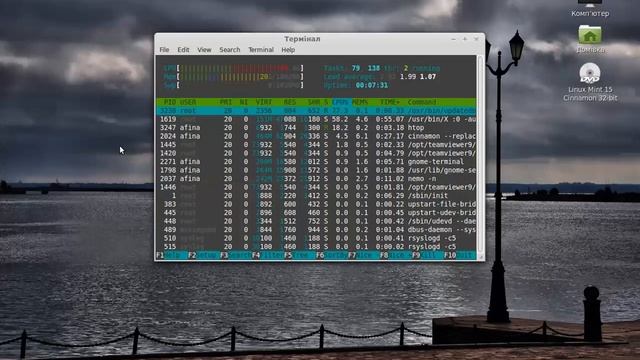
Task: Open the View menu in Terminal
Action: pos(204,50)
